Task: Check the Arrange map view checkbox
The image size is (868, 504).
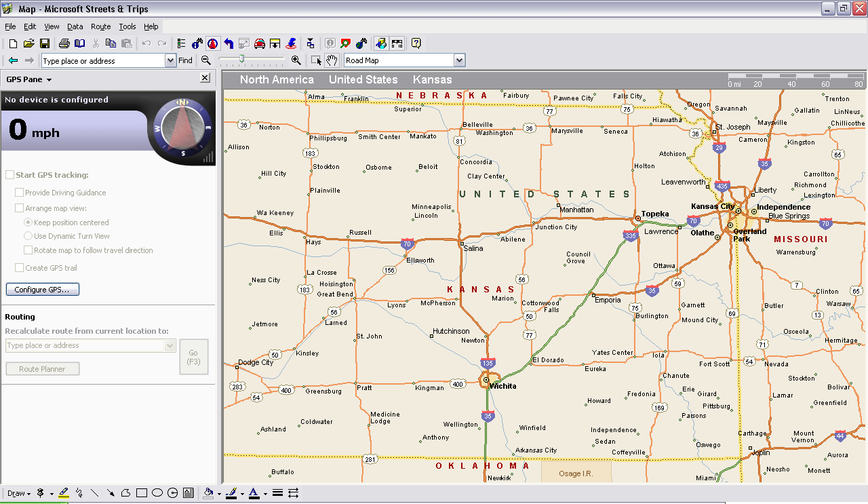Action: (20, 208)
